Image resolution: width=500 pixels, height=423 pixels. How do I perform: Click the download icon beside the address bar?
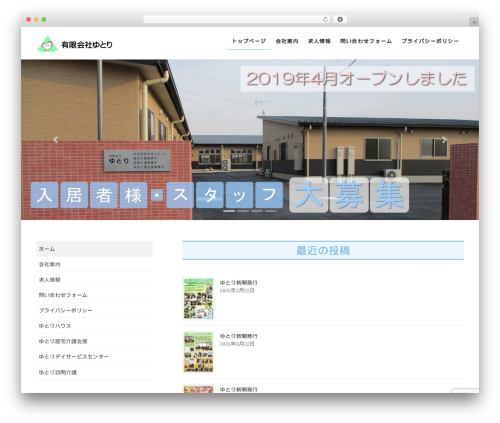coord(340,20)
